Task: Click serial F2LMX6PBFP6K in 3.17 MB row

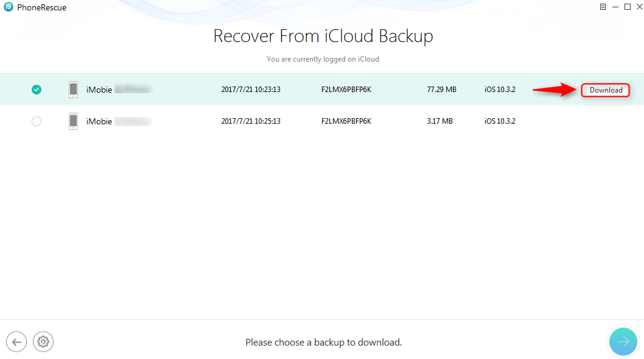Action: (x=346, y=121)
